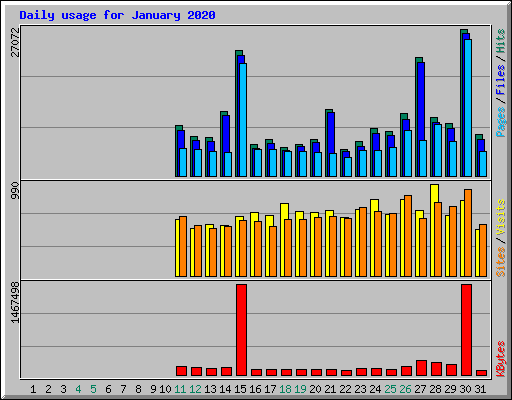Click green day label 18 on the x-axis
512x400 pixels.
coord(285,389)
